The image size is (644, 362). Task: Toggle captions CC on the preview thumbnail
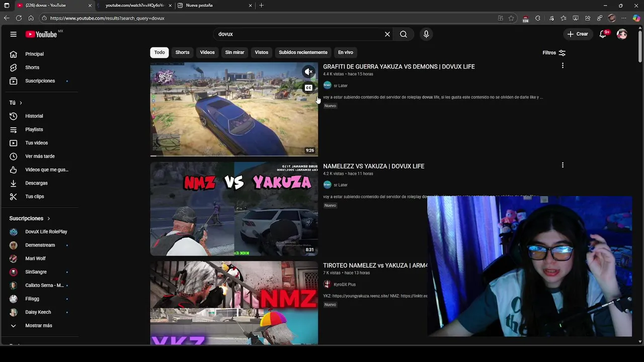pos(308,88)
